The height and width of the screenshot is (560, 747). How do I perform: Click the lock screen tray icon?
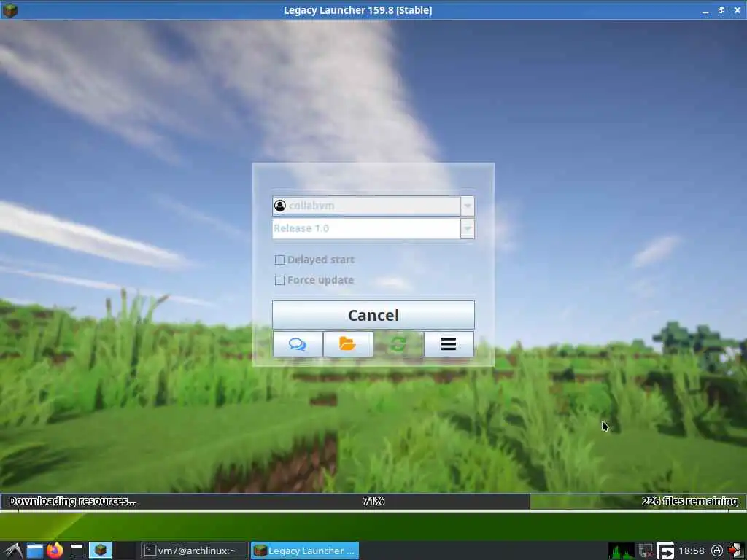pos(716,551)
